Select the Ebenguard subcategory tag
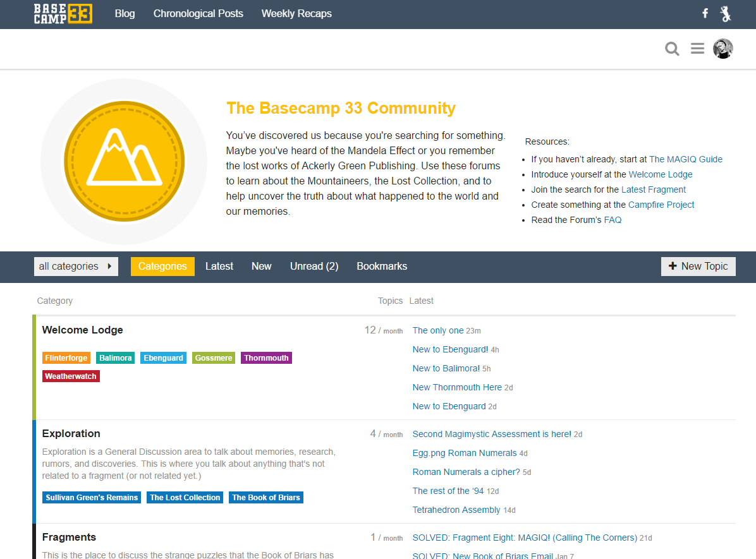The width and height of the screenshot is (756, 559). tap(164, 358)
